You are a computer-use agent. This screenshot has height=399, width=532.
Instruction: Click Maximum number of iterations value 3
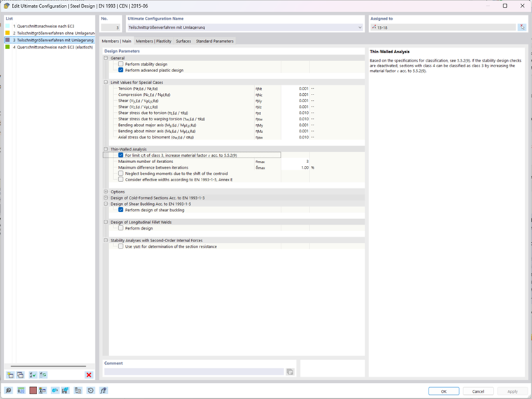click(x=295, y=162)
